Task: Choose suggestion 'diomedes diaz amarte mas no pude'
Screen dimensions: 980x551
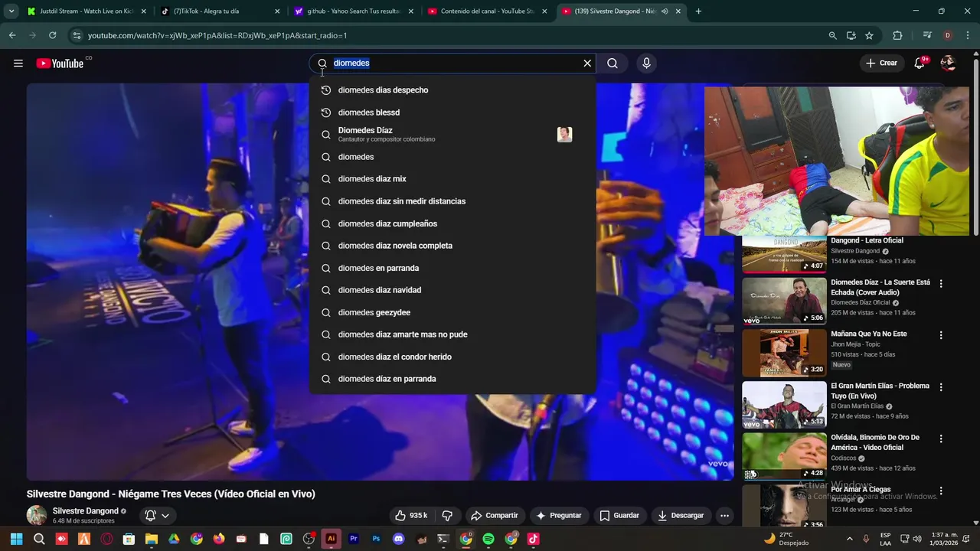Action: coord(452,334)
